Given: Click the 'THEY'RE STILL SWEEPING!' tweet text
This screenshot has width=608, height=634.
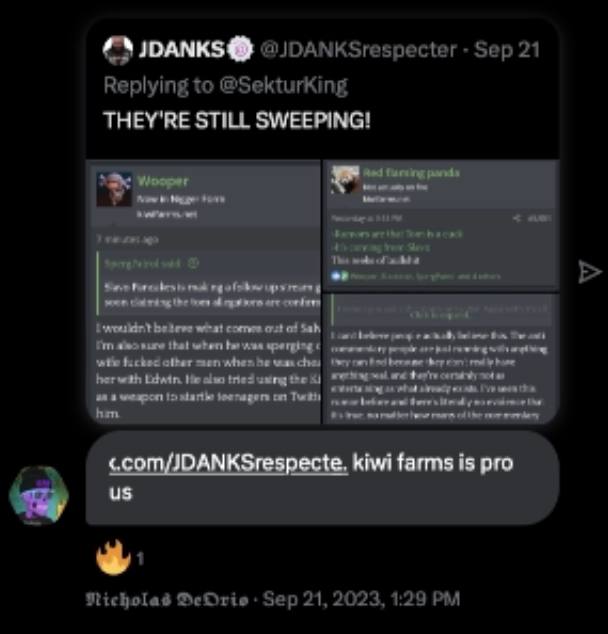Looking at the screenshot, I should click(237, 120).
